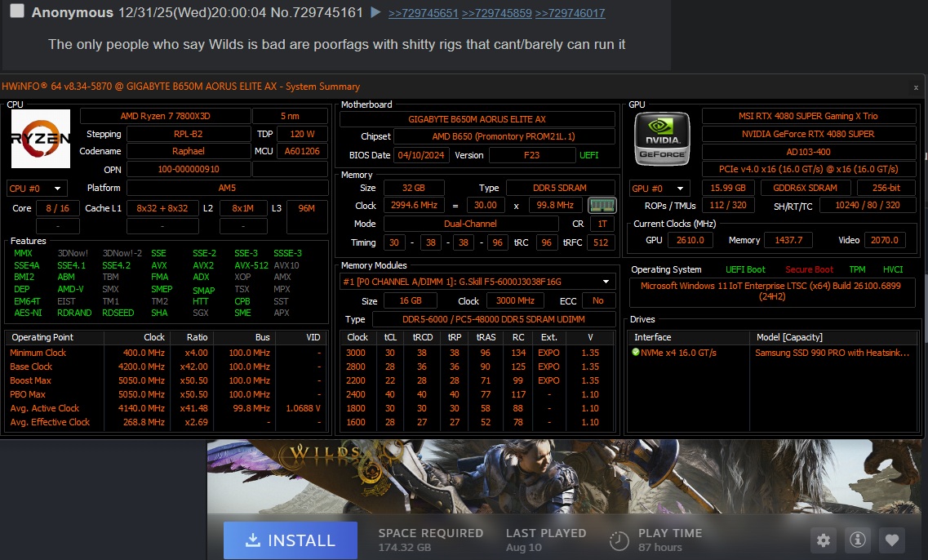Click the TPM status label
Screen dimensions: 928x560
pos(857,269)
